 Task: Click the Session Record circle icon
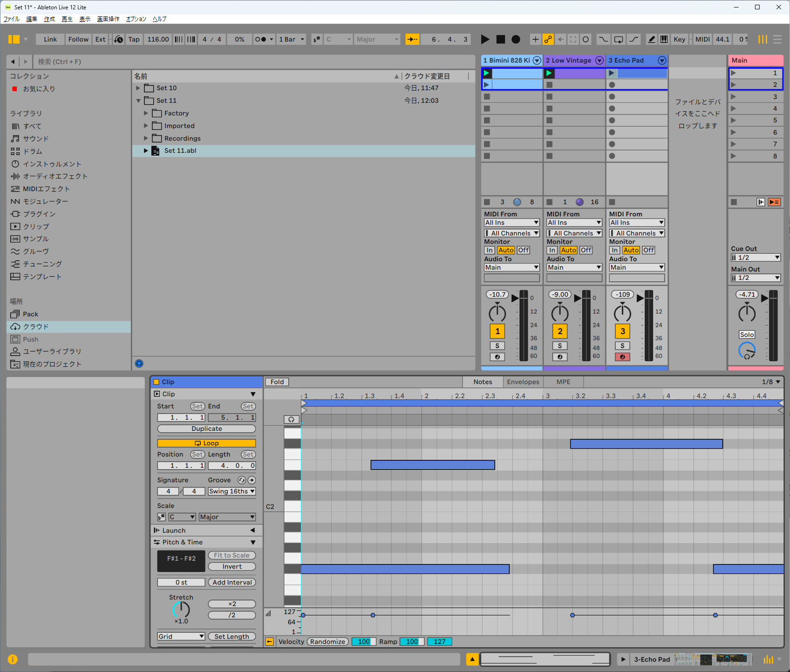[x=586, y=39]
